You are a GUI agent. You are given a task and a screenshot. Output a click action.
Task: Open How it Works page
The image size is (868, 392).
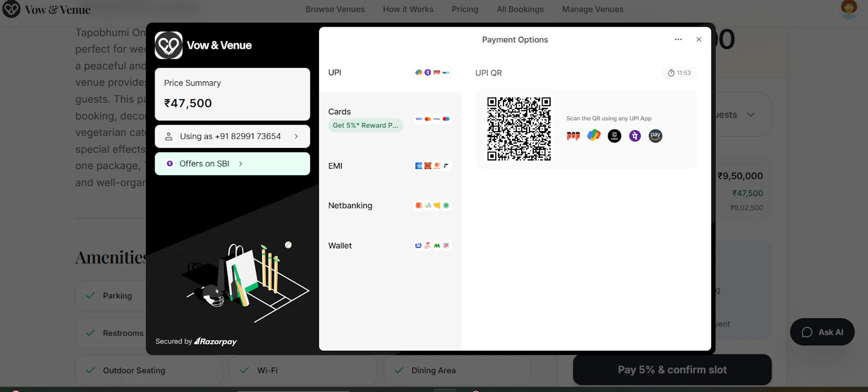[408, 9]
